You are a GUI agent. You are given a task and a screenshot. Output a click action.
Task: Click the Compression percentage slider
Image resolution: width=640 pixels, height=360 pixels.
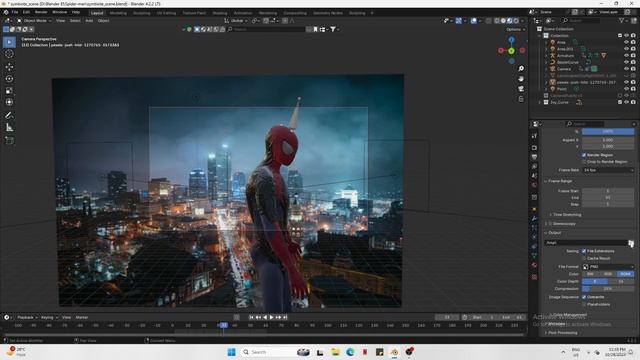pos(608,289)
